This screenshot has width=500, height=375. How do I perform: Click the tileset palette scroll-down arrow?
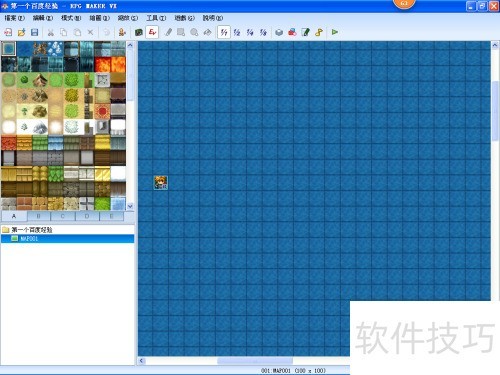coord(130,206)
